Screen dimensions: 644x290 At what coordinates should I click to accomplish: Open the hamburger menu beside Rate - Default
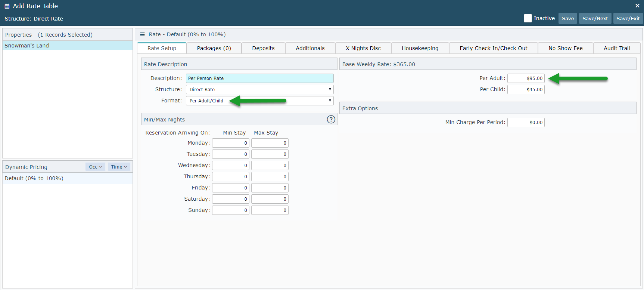(142, 34)
